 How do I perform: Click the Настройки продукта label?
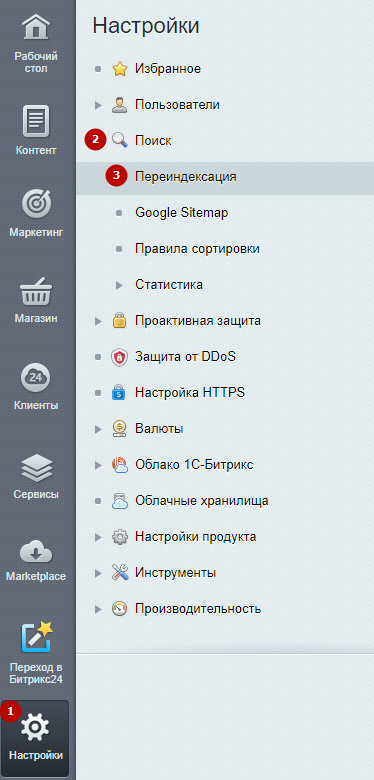point(195,537)
